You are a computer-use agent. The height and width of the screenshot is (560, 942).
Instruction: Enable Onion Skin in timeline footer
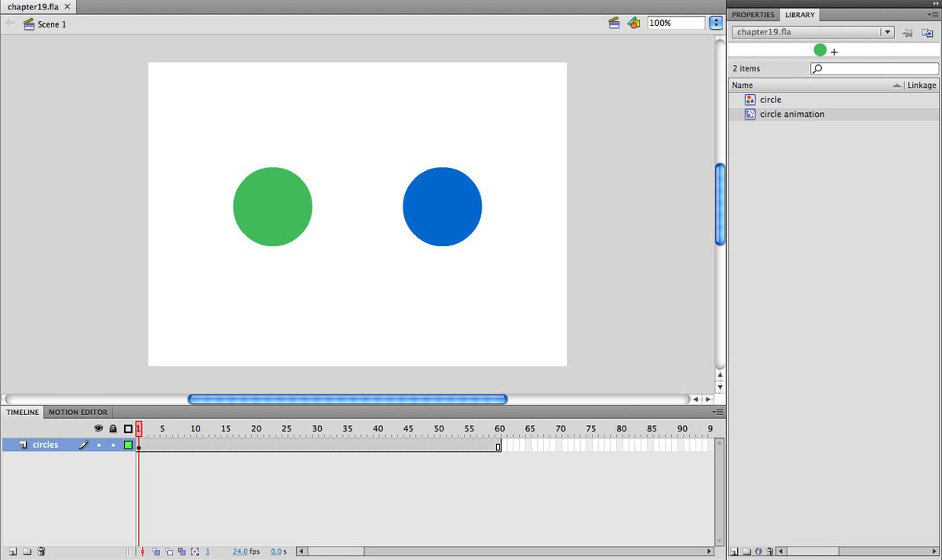(157, 551)
